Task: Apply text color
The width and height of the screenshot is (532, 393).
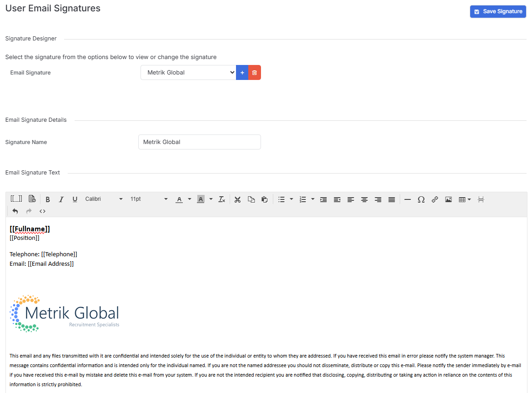Action: 179,199
